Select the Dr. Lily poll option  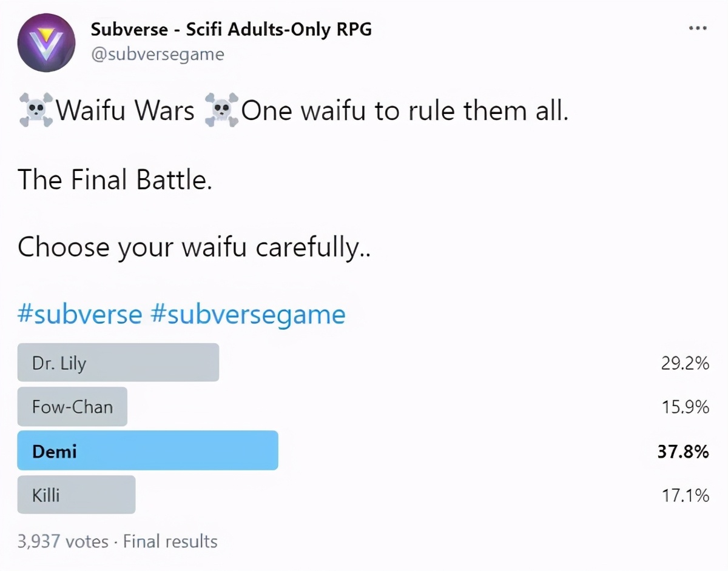(118, 362)
